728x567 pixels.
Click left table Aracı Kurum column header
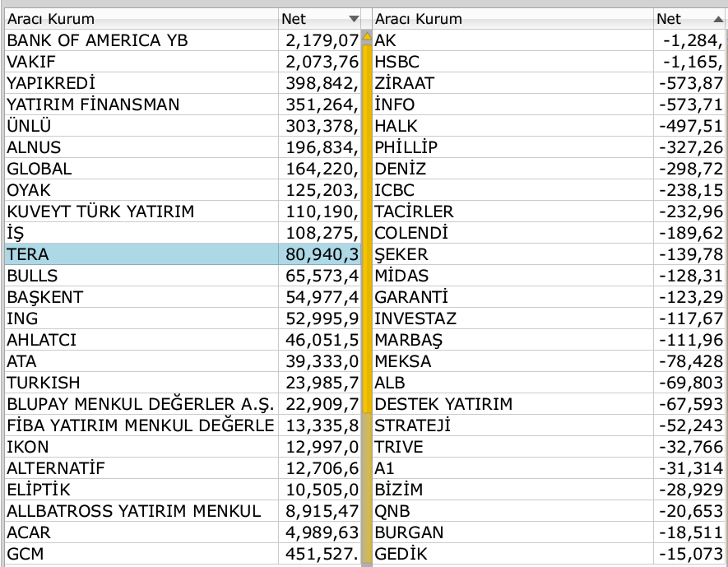[141, 19]
